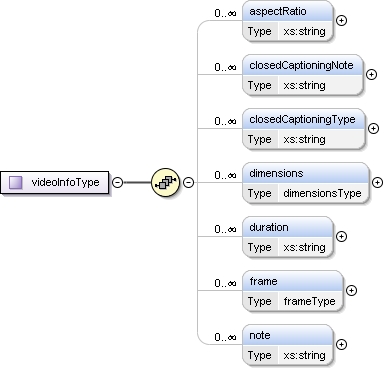Select the aspectRatio element header
The height and width of the screenshot is (370, 385).
point(288,11)
